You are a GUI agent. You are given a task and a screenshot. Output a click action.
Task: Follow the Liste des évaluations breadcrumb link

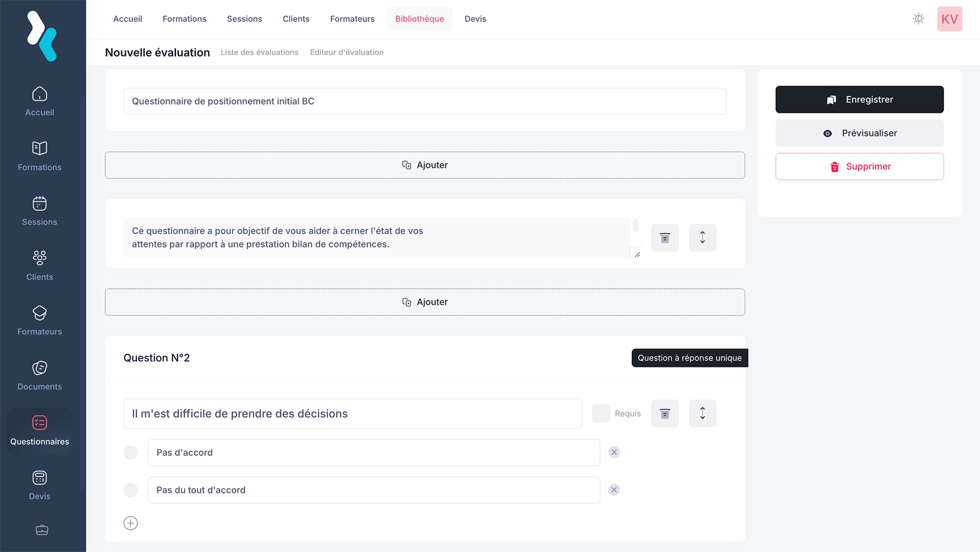259,52
